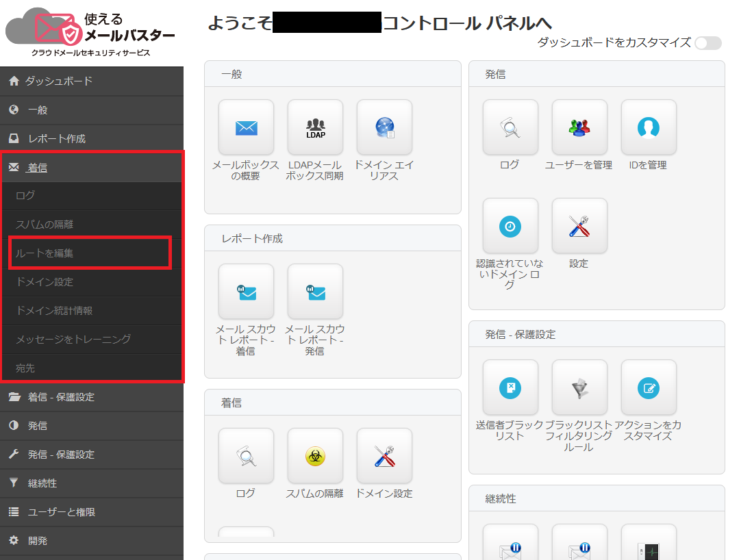Screen dimensions: 752x560
Task: Expand 一般 in the sidebar
Action: point(92,110)
